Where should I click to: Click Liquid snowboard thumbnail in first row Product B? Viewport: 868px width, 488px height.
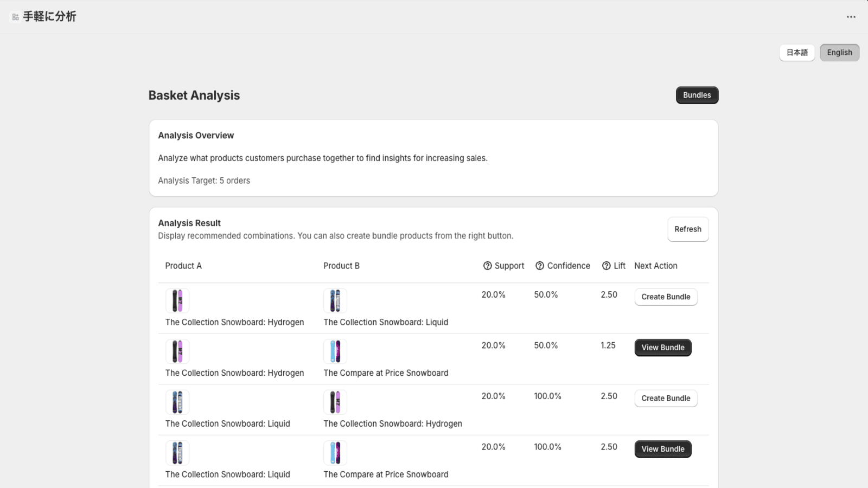coord(335,300)
